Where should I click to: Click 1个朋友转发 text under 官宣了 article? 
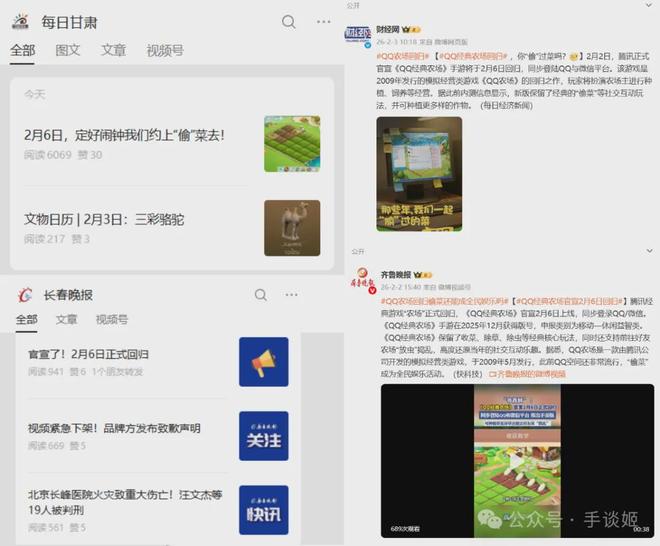click(x=117, y=372)
